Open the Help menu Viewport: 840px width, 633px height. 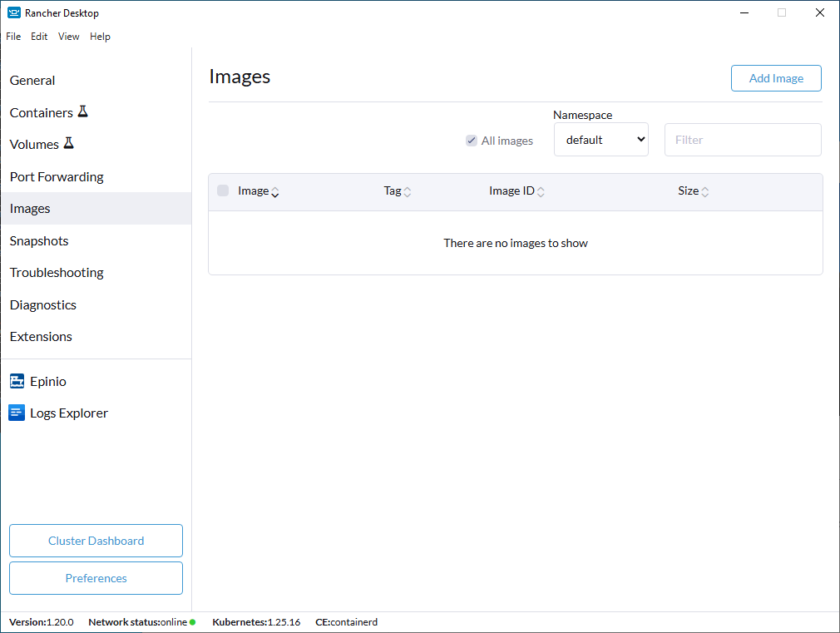(x=100, y=37)
